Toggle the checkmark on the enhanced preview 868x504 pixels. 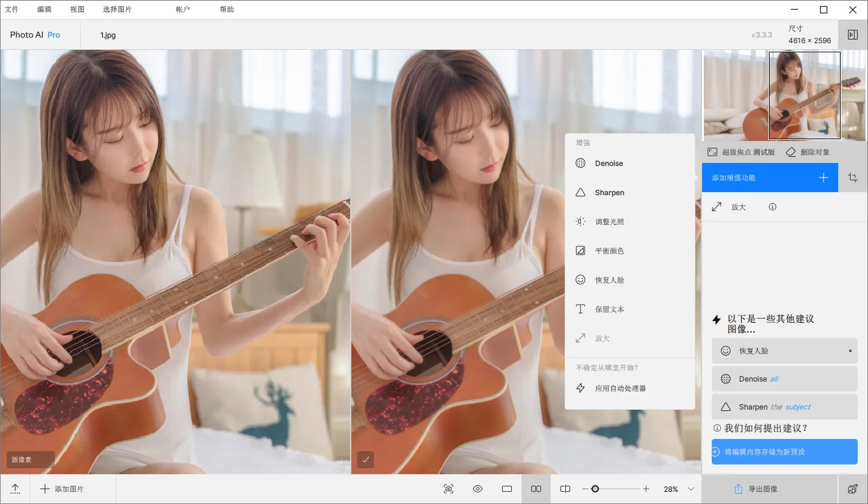365,460
